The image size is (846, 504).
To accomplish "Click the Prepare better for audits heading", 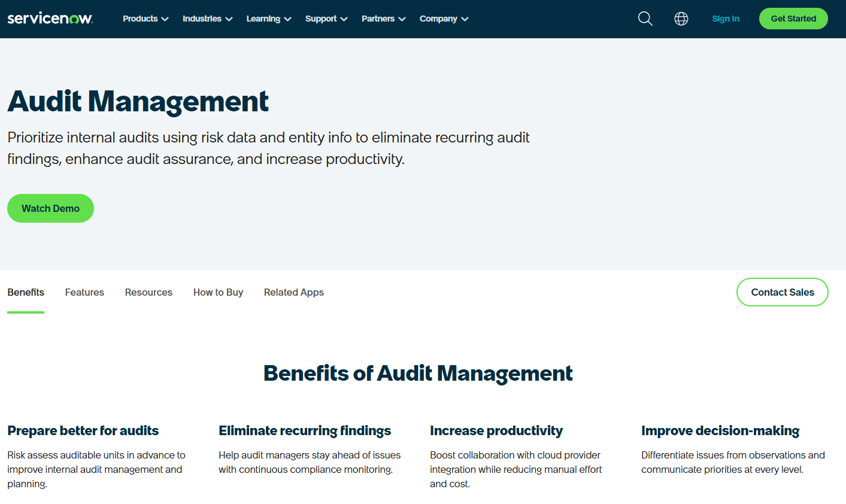I will coord(83,431).
